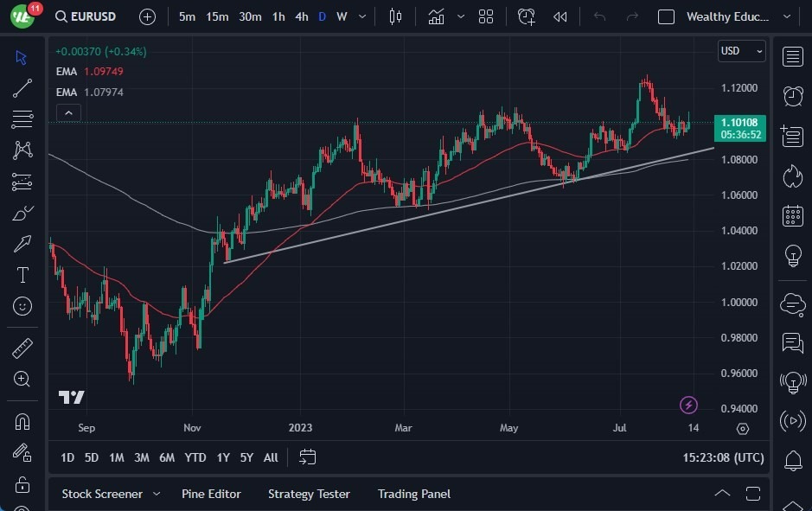The image size is (812, 511).
Task: Open the multi-chart layout selector
Action: point(485,16)
